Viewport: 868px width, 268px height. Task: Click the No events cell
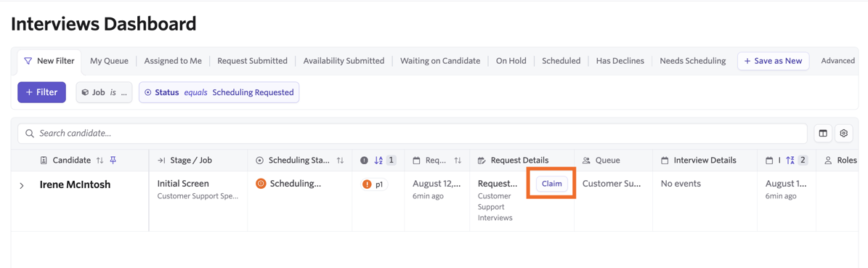681,183
